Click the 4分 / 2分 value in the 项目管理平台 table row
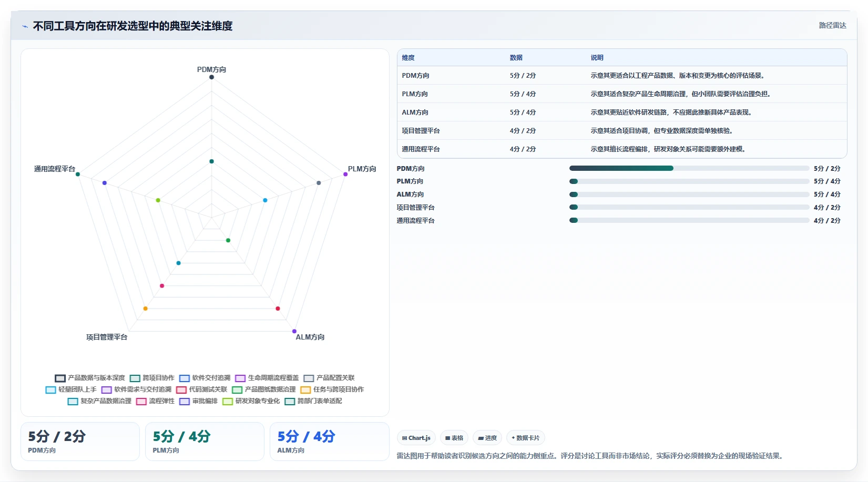Image resolution: width=868 pixels, height=482 pixels. [523, 131]
